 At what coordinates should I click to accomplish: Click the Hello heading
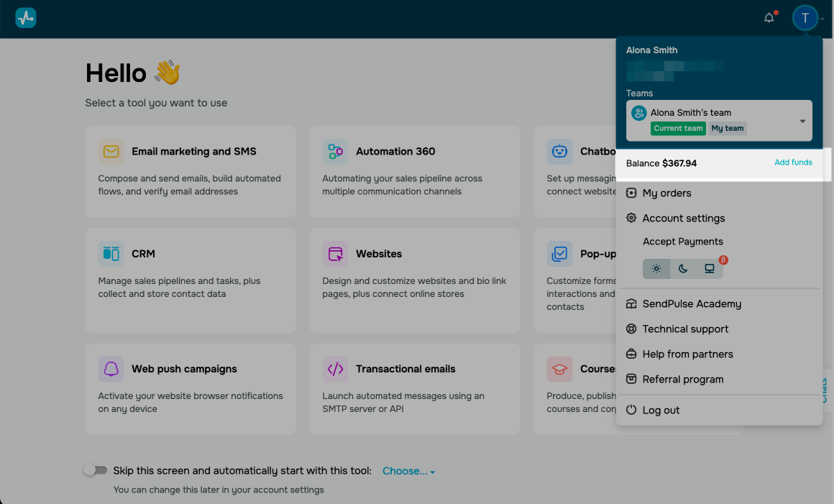116,73
